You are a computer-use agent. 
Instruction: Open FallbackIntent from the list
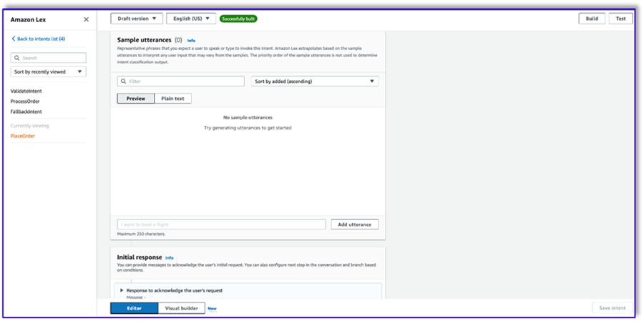pos(26,112)
